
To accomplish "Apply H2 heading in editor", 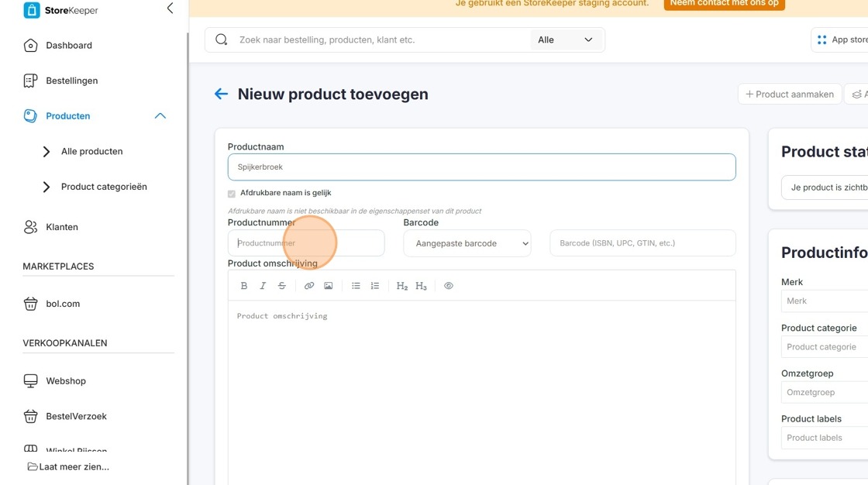I will [402, 286].
